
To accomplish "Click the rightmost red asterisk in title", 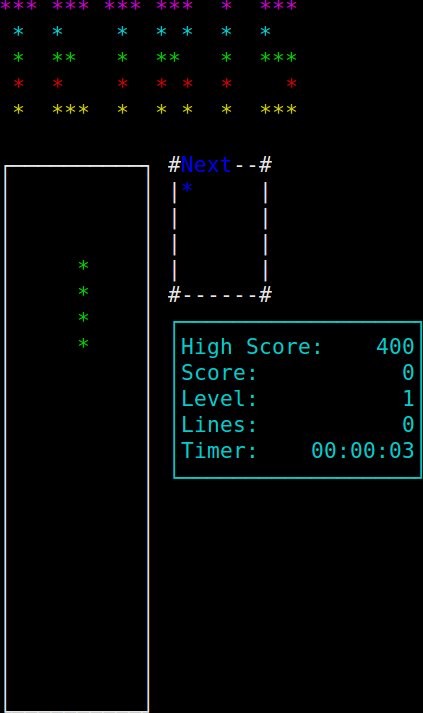I will pos(292,84).
